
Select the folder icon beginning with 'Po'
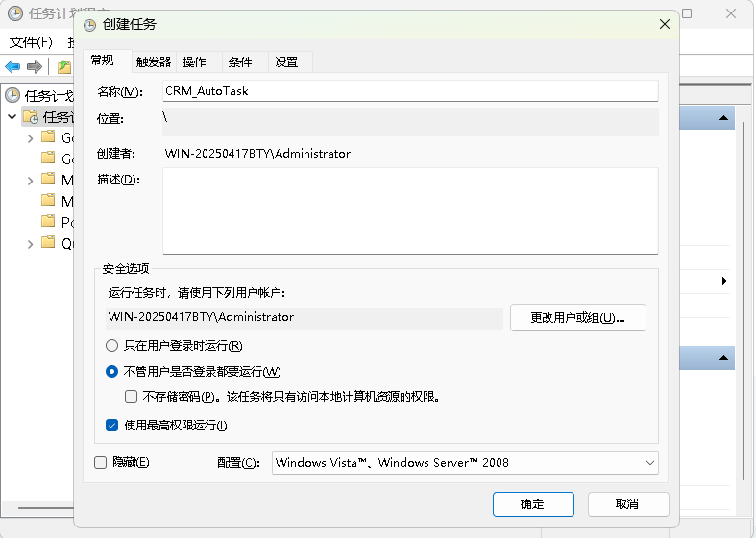click(x=48, y=222)
